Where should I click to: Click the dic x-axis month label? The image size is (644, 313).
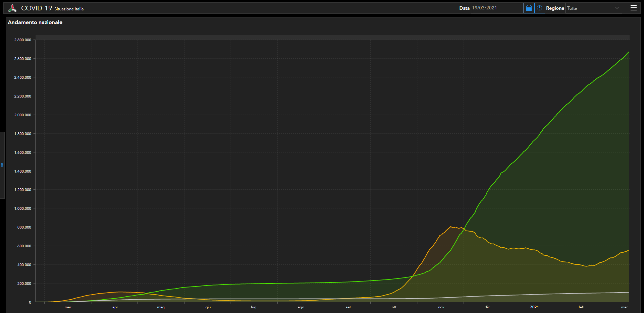pos(487,307)
